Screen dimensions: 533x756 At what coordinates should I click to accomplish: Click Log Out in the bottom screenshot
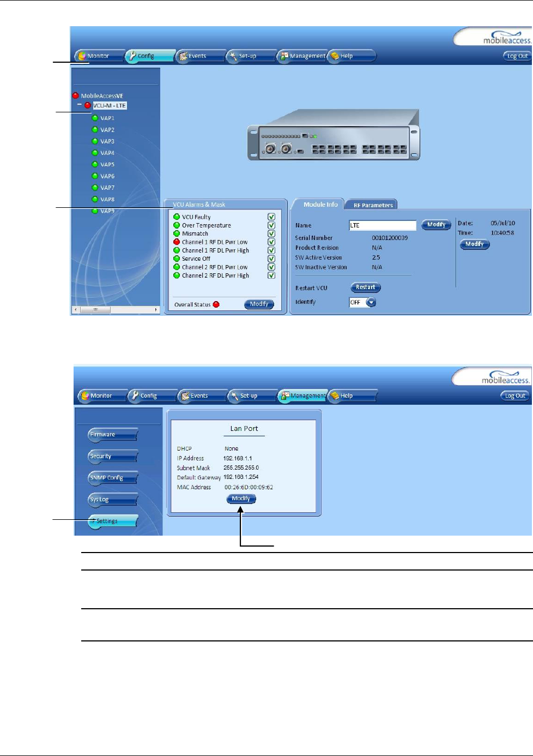coord(515,395)
